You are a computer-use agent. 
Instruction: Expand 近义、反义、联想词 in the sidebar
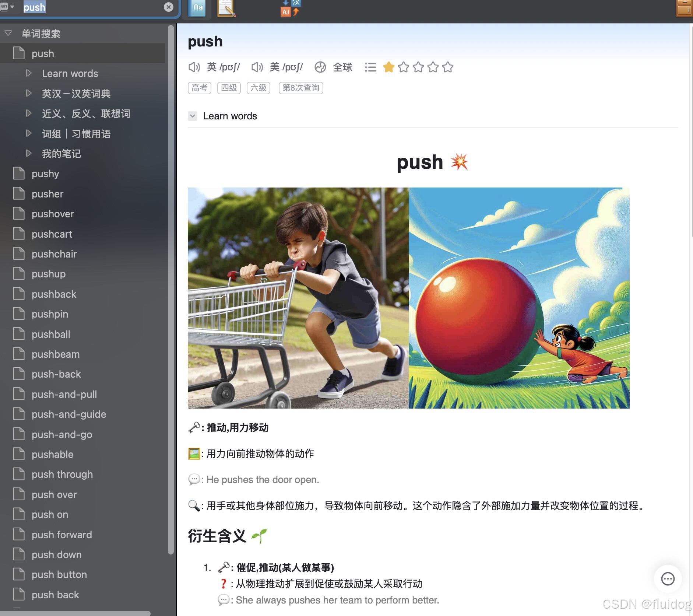(x=29, y=113)
